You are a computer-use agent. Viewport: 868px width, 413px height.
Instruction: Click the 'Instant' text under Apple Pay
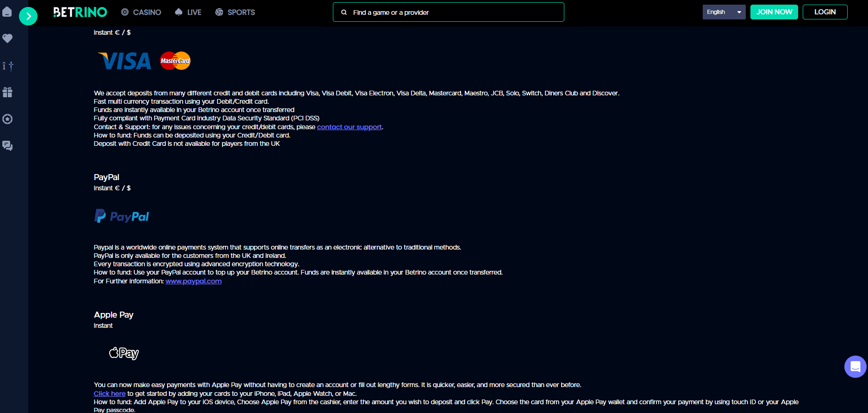click(x=103, y=325)
